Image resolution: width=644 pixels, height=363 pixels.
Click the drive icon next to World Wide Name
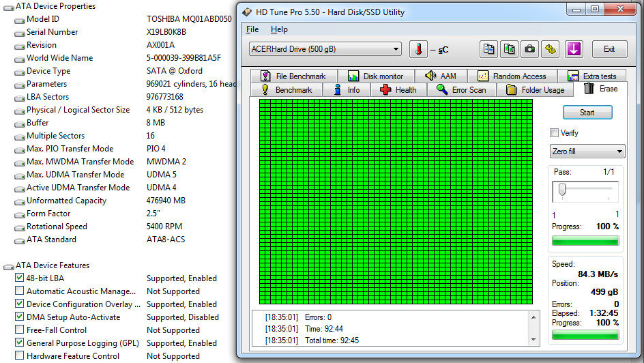(x=19, y=59)
